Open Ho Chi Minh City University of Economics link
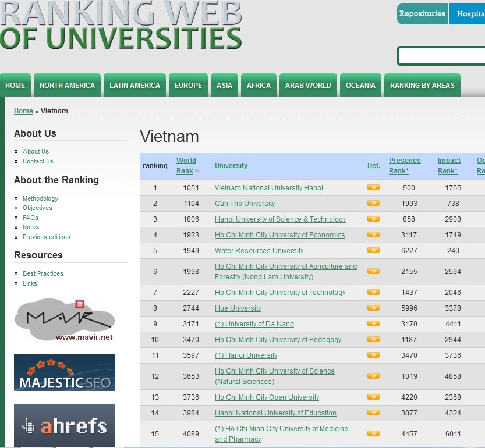The image size is (485, 448). tap(279, 235)
